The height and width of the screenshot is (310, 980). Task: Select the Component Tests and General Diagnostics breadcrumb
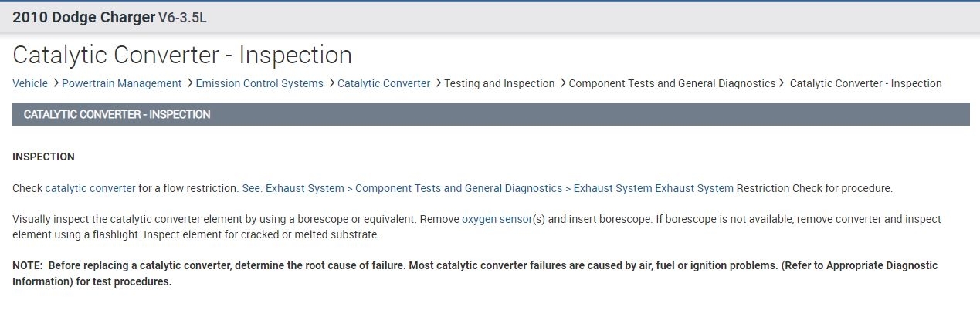click(671, 83)
